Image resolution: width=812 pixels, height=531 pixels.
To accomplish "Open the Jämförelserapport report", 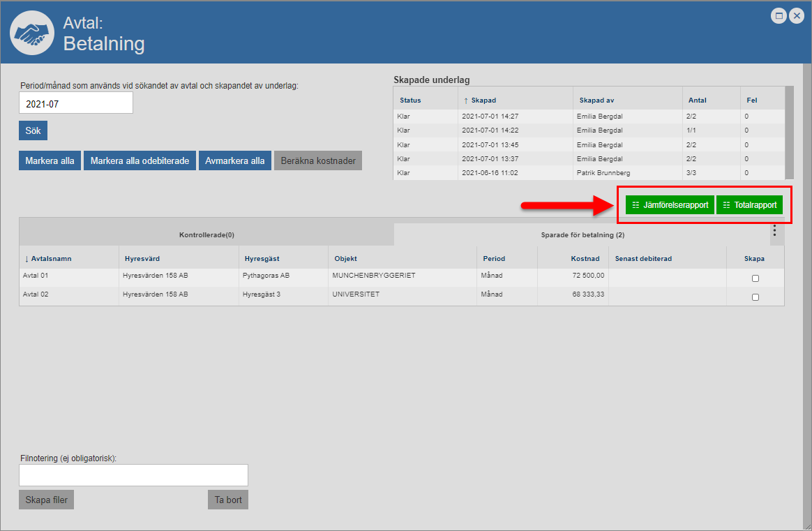I will [670, 205].
